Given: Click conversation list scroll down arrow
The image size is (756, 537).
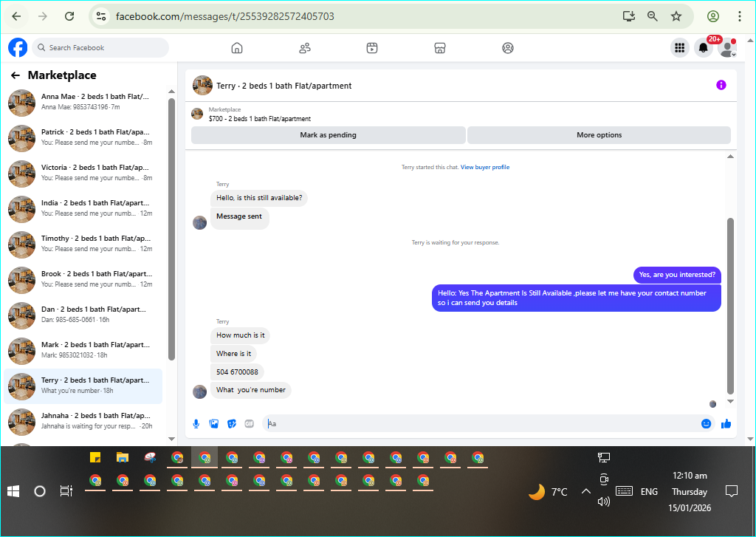Looking at the screenshot, I should (x=171, y=439).
